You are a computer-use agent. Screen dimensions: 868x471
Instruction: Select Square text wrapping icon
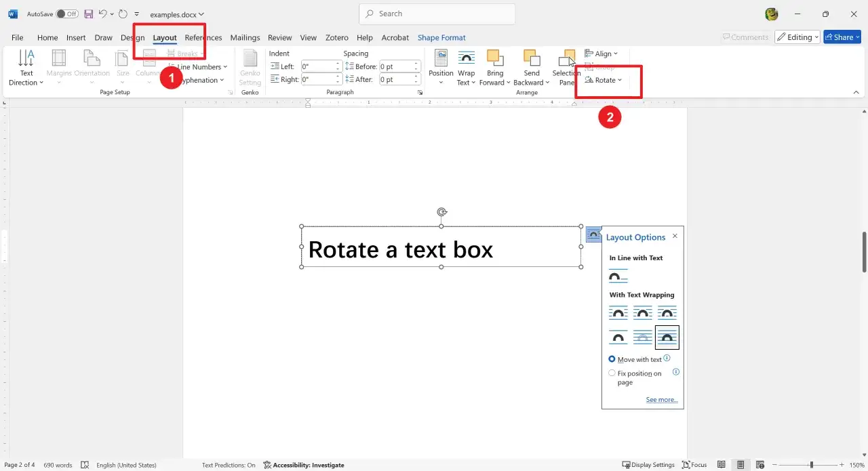click(x=618, y=313)
